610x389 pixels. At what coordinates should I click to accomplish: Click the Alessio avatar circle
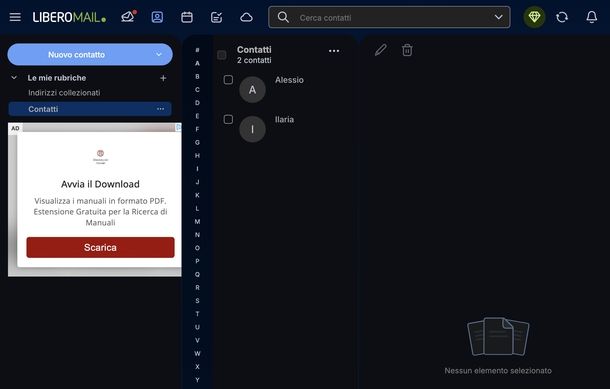(x=252, y=89)
